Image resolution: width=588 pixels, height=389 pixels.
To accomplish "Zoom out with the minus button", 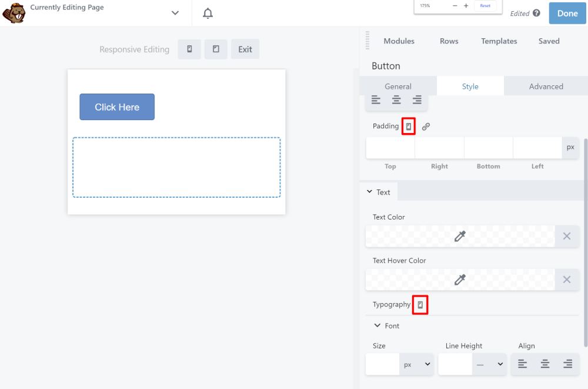I will [x=455, y=6].
